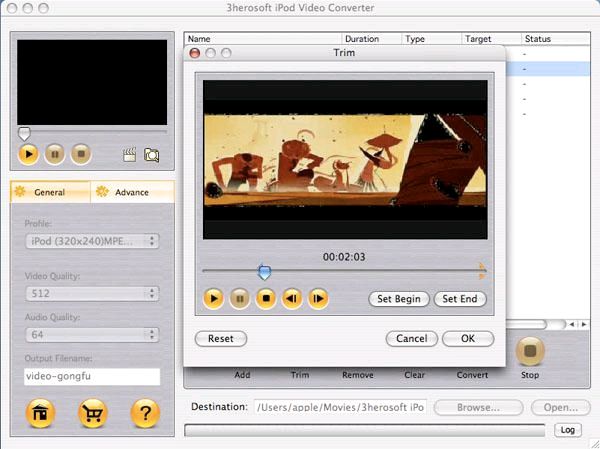
Task: Confirm trim with OK
Action: point(468,339)
